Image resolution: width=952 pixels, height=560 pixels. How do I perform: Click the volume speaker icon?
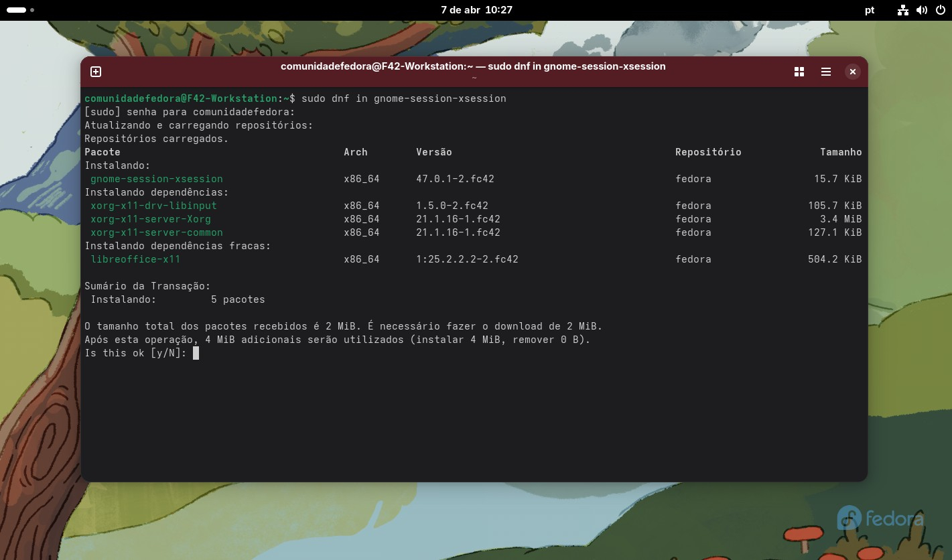(922, 10)
